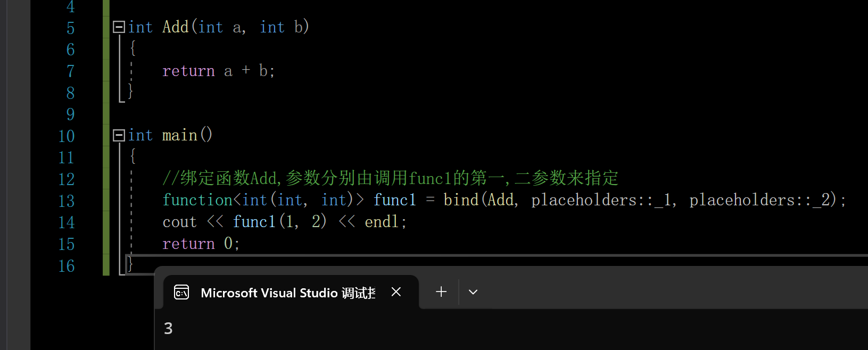This screenshot has height=350, width=868.
Task: Click the plus icon to create a new terminal
Action: (x=441, y=291)
